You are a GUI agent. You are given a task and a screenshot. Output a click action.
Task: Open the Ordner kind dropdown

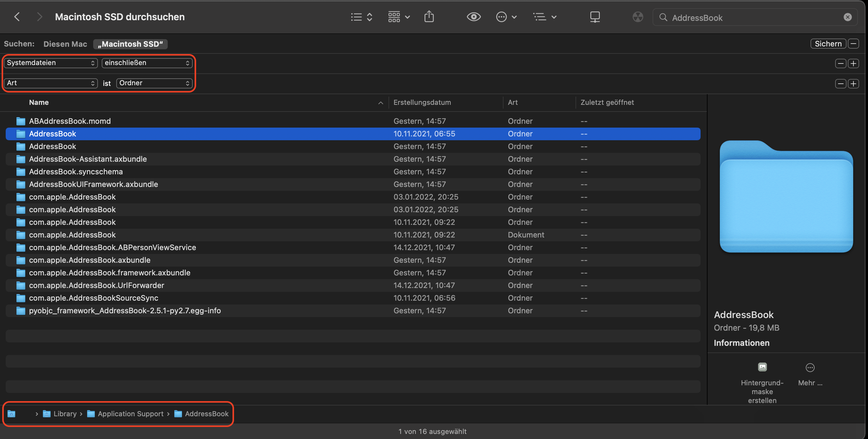(154, 83)
